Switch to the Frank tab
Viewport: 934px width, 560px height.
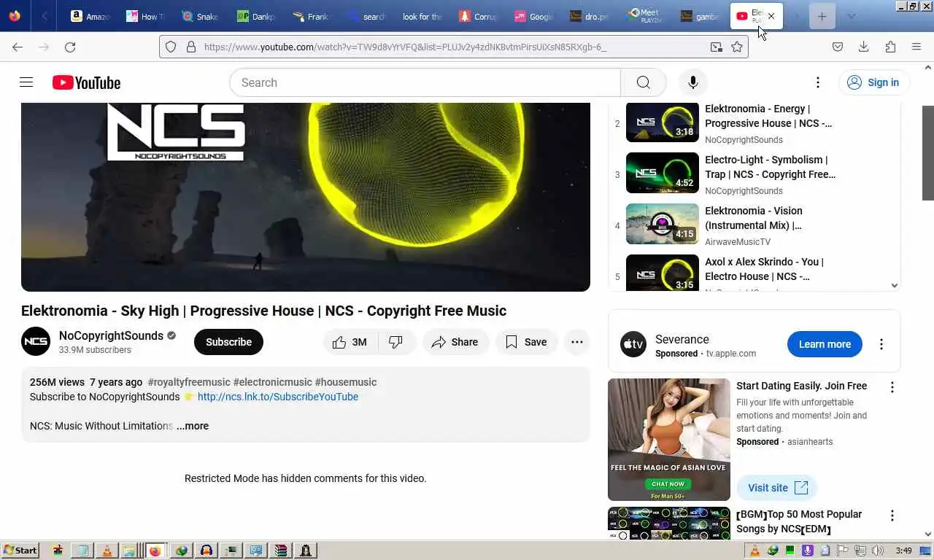tap(311, 16)
